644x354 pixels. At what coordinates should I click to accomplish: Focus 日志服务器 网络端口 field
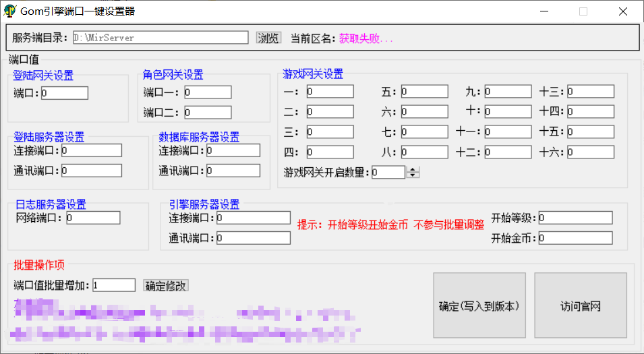[x=93, y=218]
